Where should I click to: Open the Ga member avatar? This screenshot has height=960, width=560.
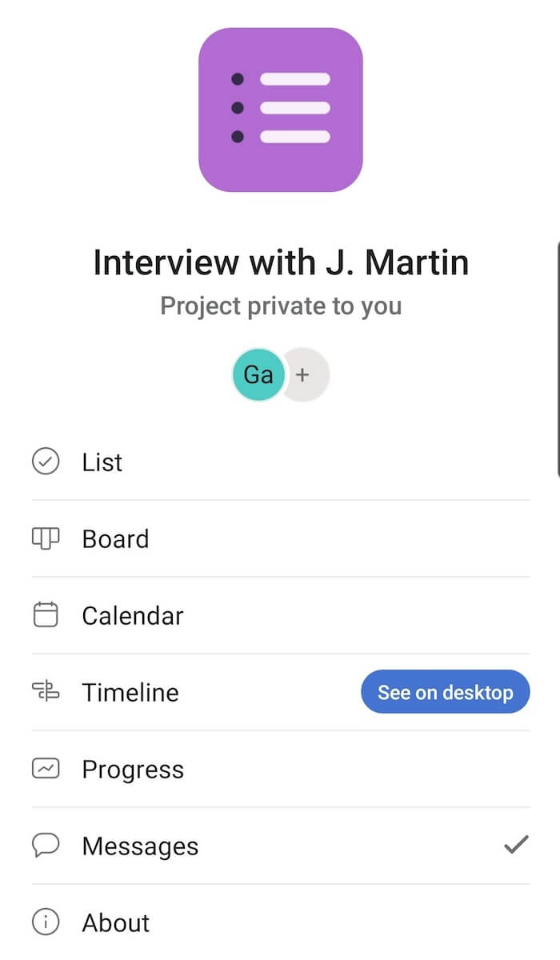pos(258,374)
